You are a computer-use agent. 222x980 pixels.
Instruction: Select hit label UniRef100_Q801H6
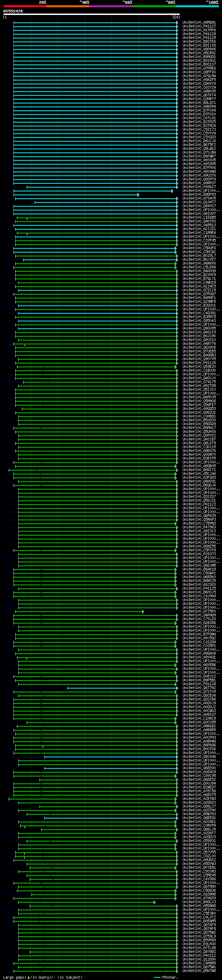coord(199,757)
